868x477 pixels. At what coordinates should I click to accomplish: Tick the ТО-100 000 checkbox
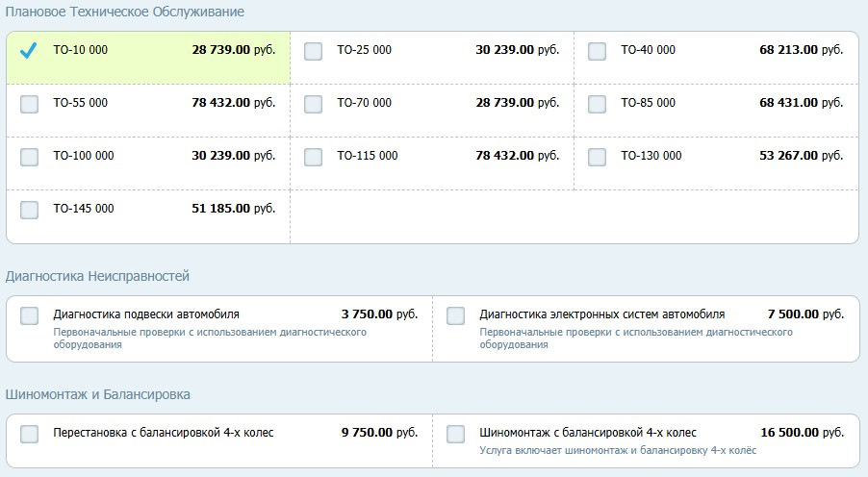coord(30,157)
